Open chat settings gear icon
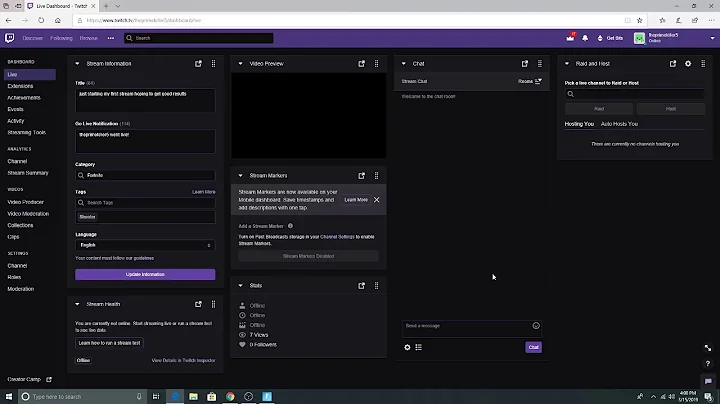This screenshot has height=404, width=720. click(407, 347)
